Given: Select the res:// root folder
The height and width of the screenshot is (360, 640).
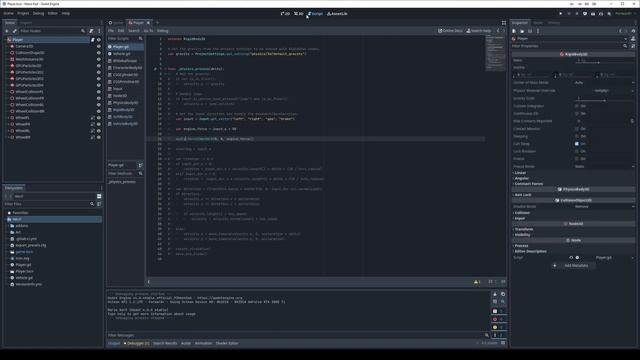Looking at the screenshot, I should (53, 219).
